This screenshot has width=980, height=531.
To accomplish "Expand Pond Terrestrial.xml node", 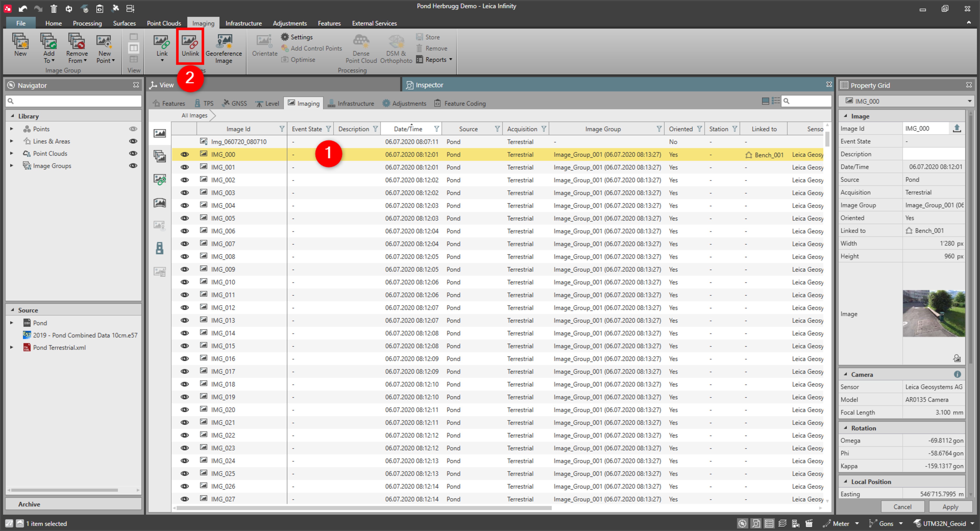I will [x=11, y=347].
